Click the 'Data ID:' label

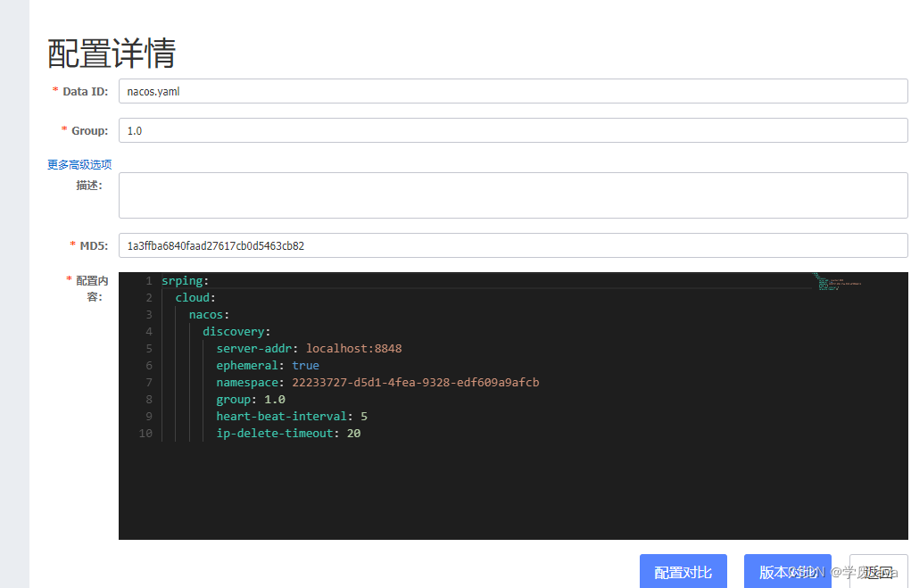[x=86, y=91]
